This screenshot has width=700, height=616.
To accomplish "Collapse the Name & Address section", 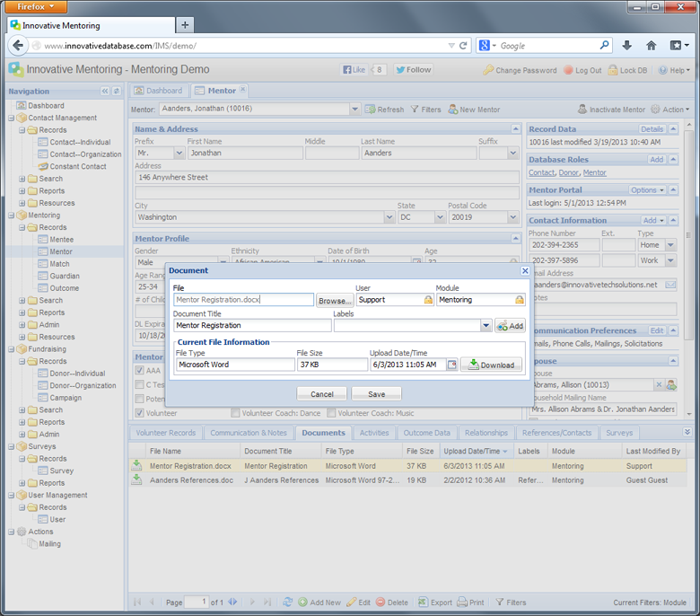I will click(x=516, y=128).
